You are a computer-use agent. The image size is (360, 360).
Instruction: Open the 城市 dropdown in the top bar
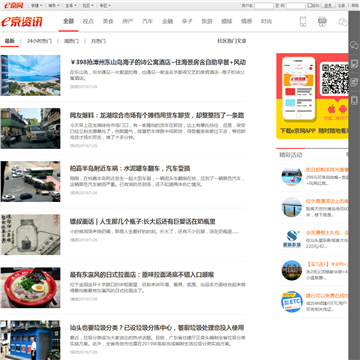pos(53,5)
